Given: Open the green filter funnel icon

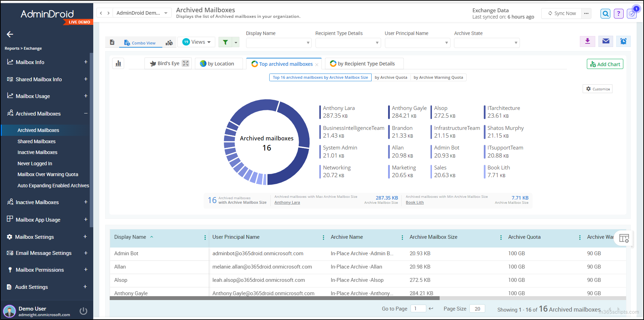Looking at the screenshot, I should coord(225,42).
